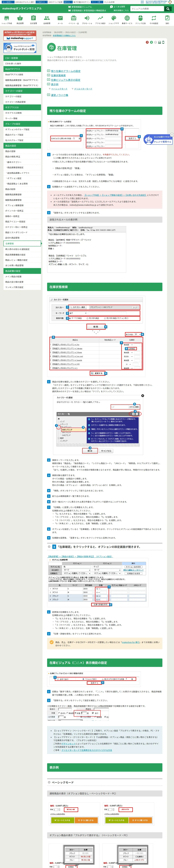Open the イベント・企 gift icon
The width and height of the screenshot is (174, 868).
[x=74, y=20]
